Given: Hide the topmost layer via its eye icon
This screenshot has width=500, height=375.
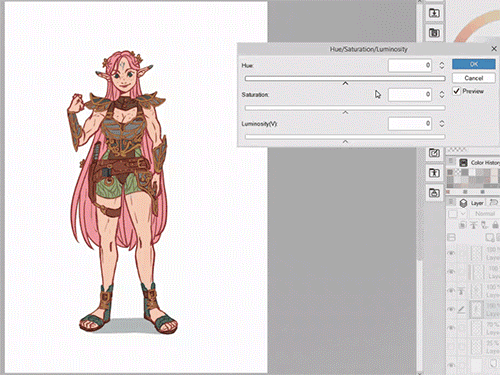Looking at the screenshot, I should pyautogui.click(x=451, y=253).
